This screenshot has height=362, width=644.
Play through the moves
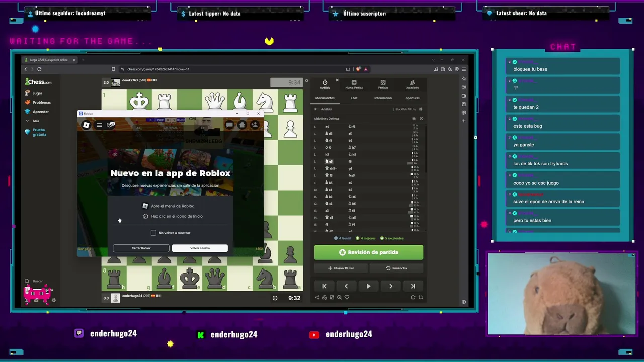[368, 286]
